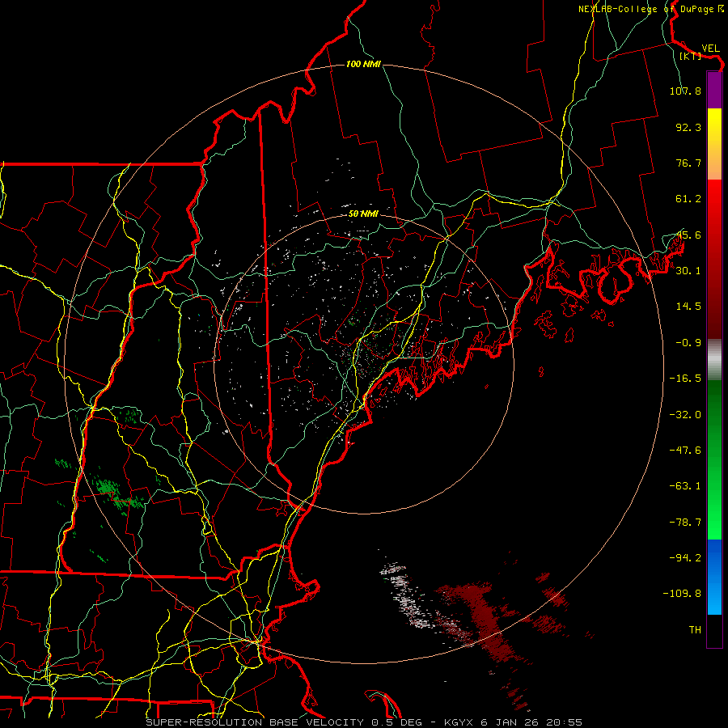Click the 45.6 legend value
728x728 pixels.
pyautogui.click(x=688, y=235)
